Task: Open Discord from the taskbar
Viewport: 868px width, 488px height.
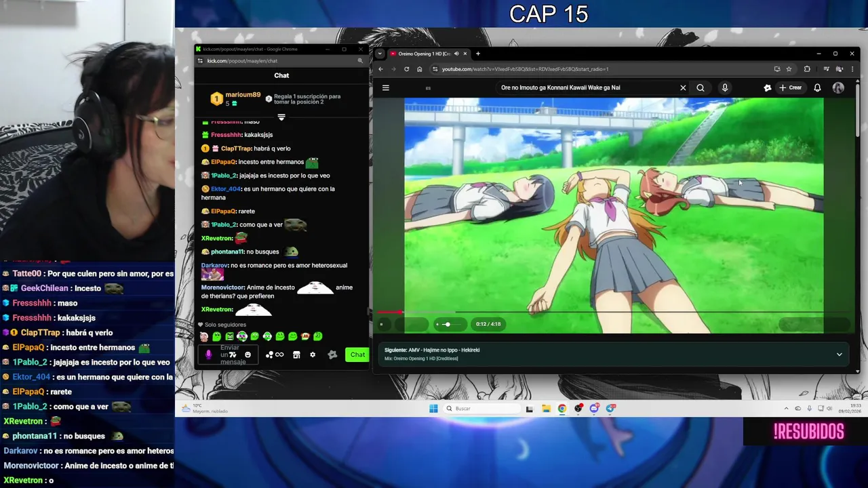Action: 594,408
